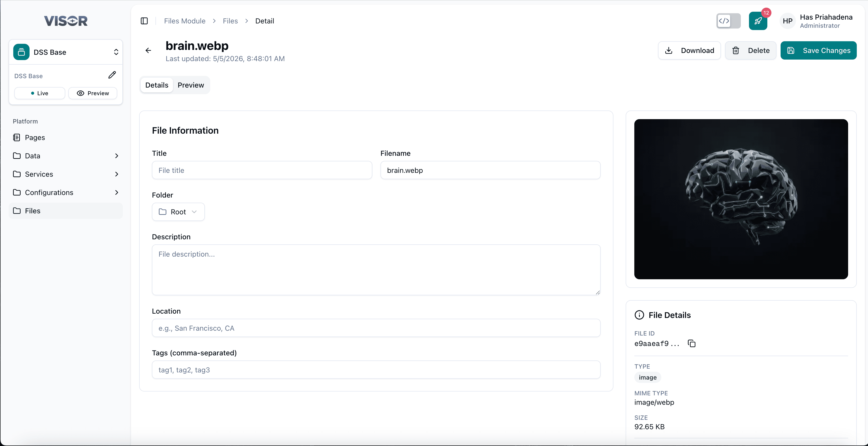This screenshot has width=868, height=446.
Task: Open the brain image thumbnail
Action: pos(741,199)
